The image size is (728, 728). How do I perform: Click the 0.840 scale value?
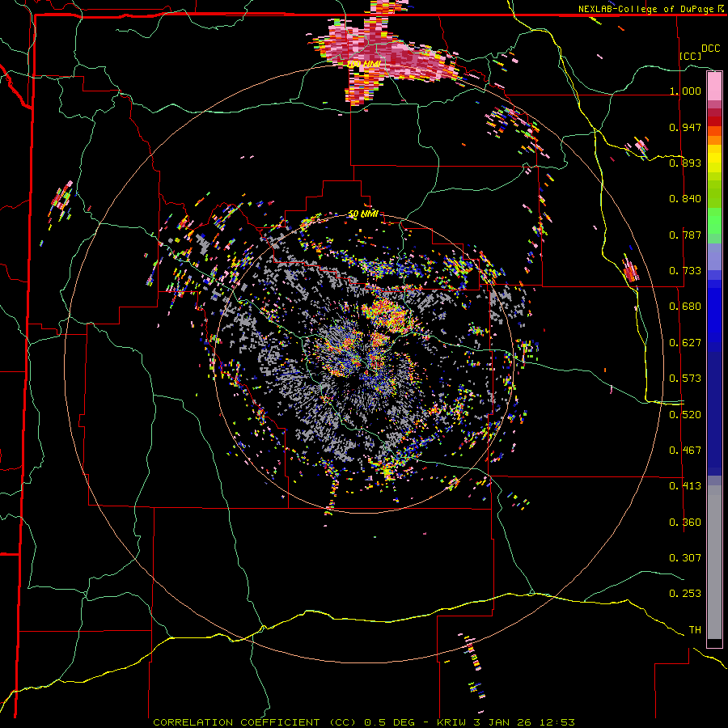click(685, 199)
